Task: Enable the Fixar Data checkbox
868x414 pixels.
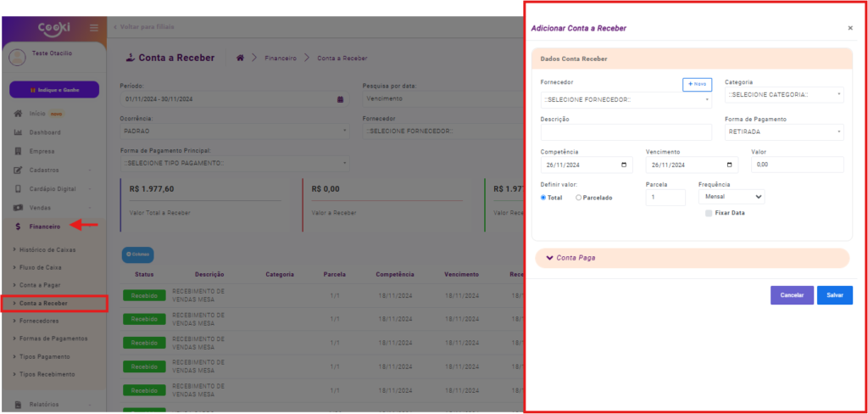Action: coord(709,213)
